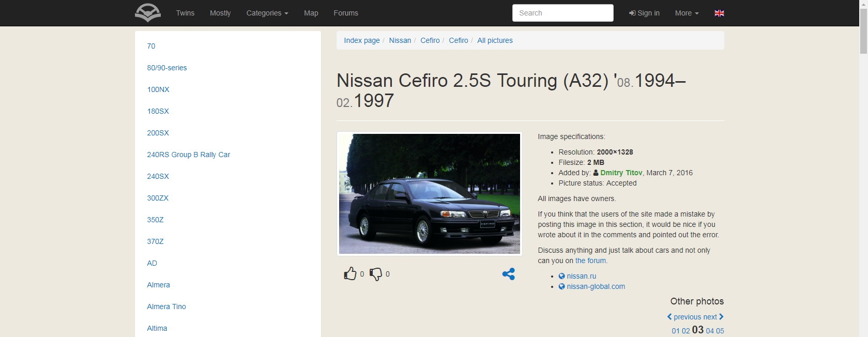Click the 'Other photos' heading
868x337 pixels.
click(x=697, y=301)
